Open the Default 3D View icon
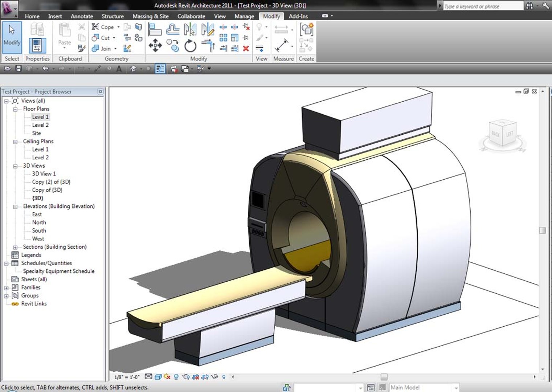 pos(133,69)
